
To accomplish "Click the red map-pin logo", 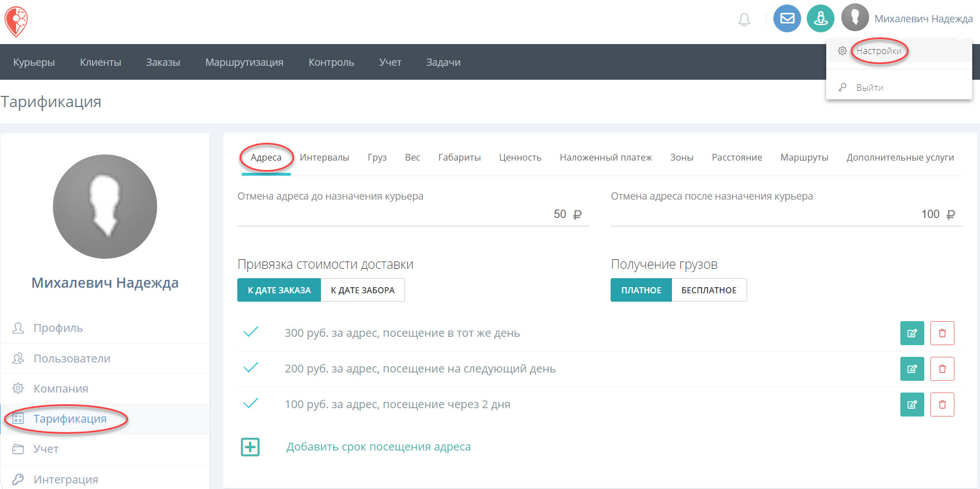I will pos(16,22).
